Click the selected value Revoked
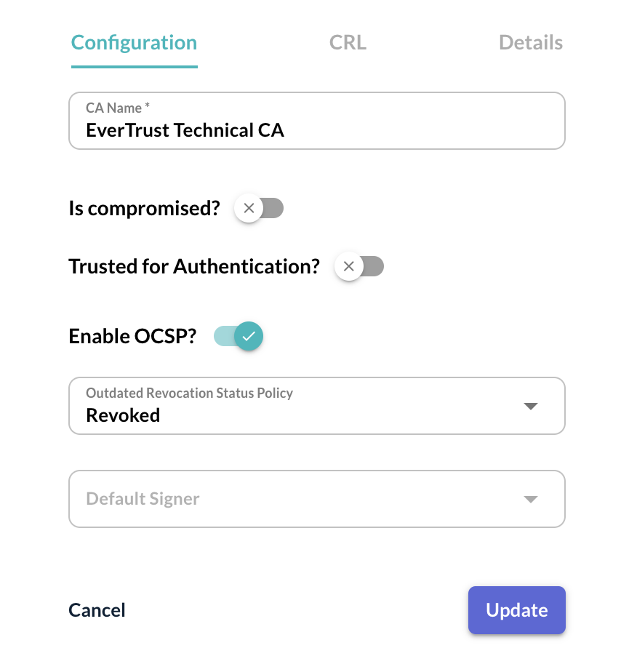 [x=123, y=415]
